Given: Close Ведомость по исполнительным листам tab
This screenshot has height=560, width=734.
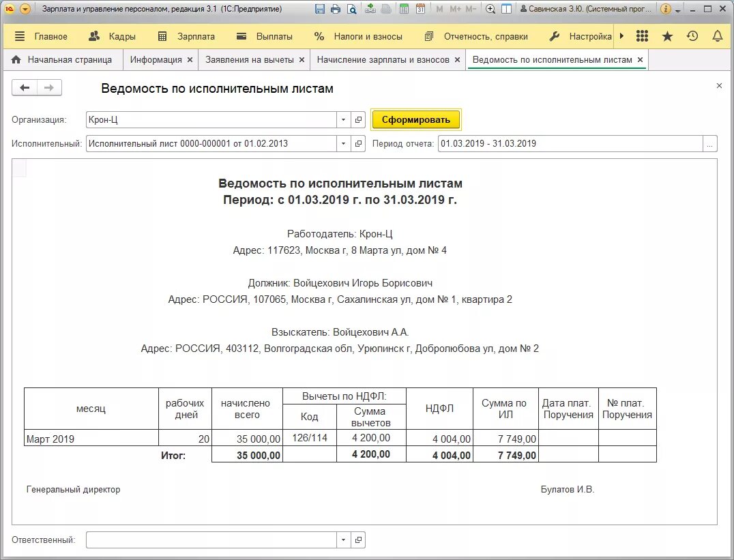Looking at the screenshot, I should pyautogui.click(x=640, y=60).
